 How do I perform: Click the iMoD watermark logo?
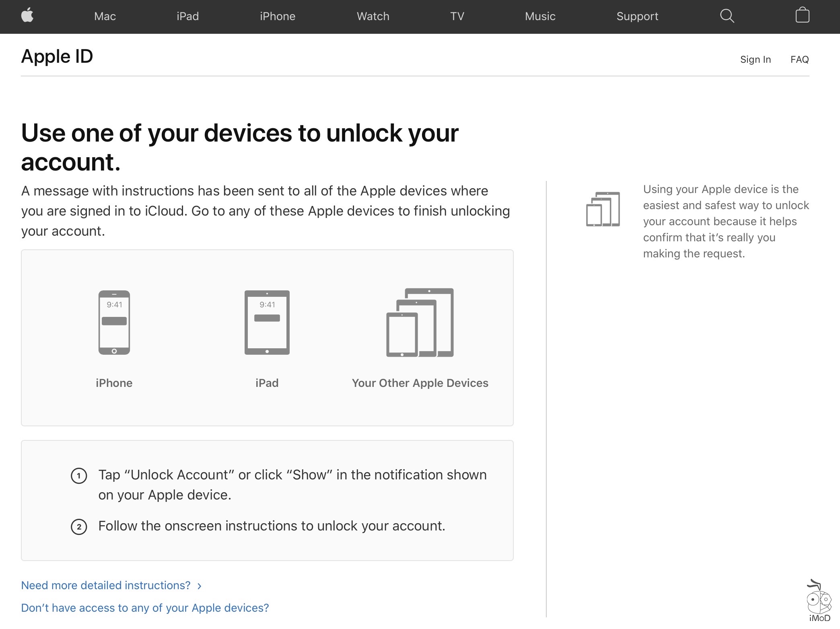tap(819, 602)
